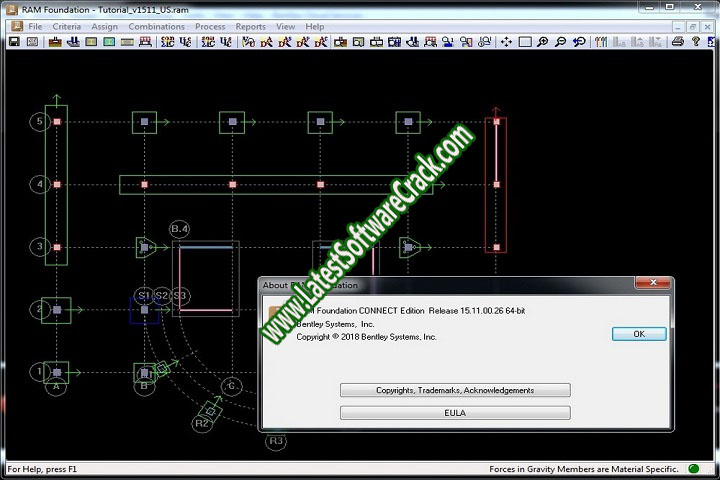720x480 pixels.
Task: Click the title bar text 'Tutorial_v1511_US.ram'
Action: click(143, 10)
